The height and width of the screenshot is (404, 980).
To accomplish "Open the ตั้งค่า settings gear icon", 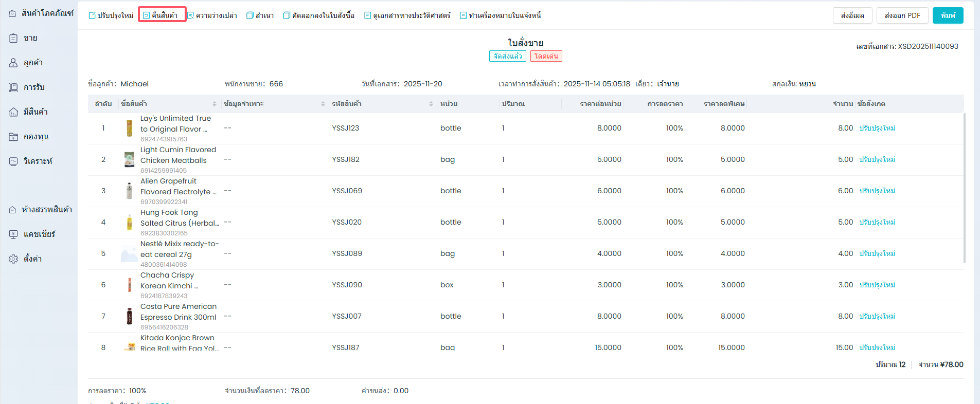I will [13, 259].
